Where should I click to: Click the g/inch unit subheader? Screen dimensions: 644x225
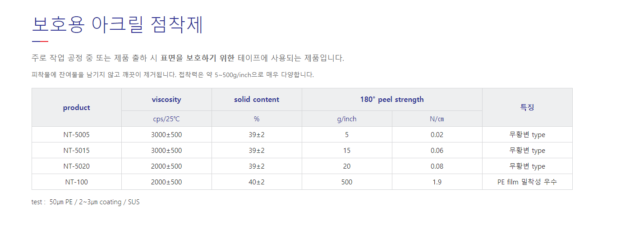tap(347, 119)
